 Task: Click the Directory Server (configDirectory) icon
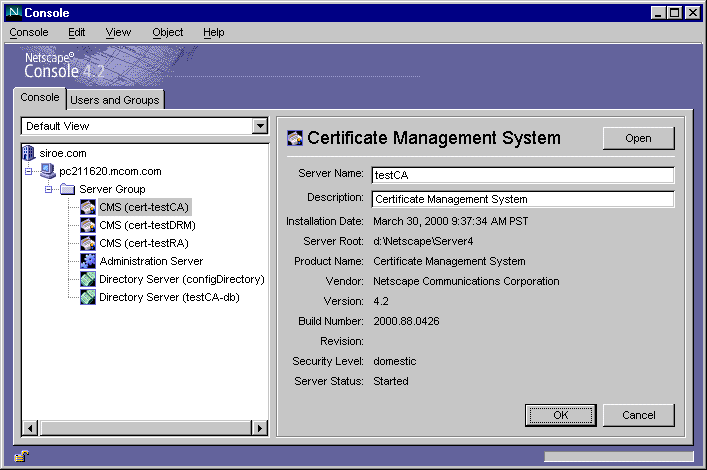click(x=88, y=279)
